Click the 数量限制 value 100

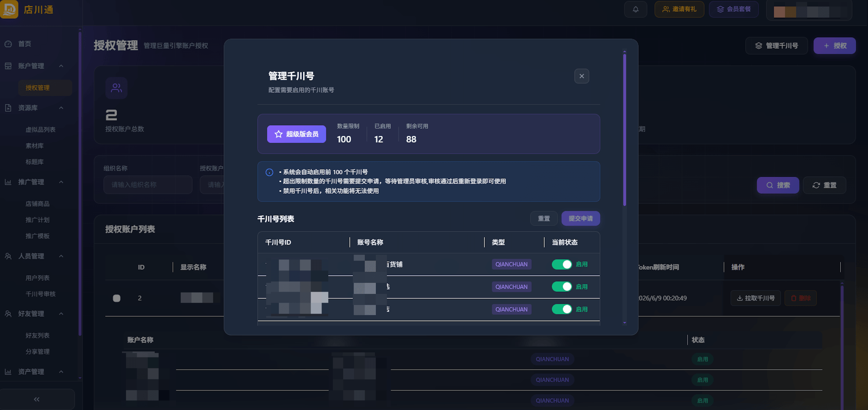coord(344,140)
